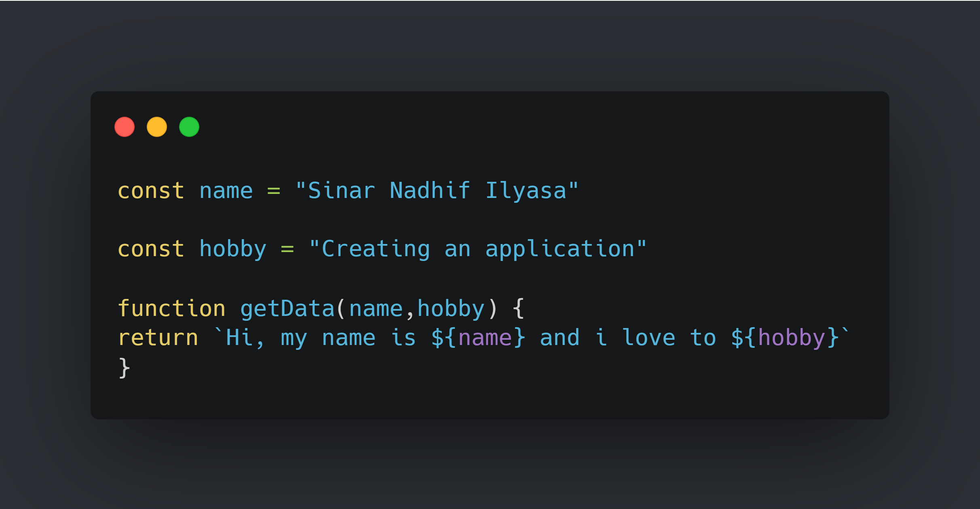
Task: Click the equals sign after hobby
Action: [287, 249]
